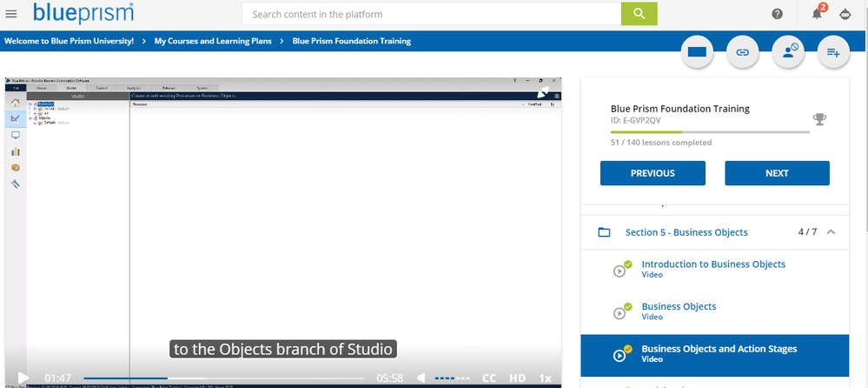Image resolution: width=868 pixels, height=388 pixels.
Task: Select the Control tab in the video's Blue Prism window
Action: pyautogui.click(x=102, y=88)
